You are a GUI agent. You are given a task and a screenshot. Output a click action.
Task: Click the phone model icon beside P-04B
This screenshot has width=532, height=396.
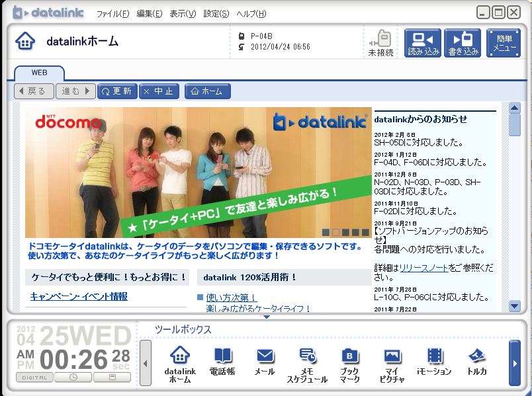click(x=242, y=36)
